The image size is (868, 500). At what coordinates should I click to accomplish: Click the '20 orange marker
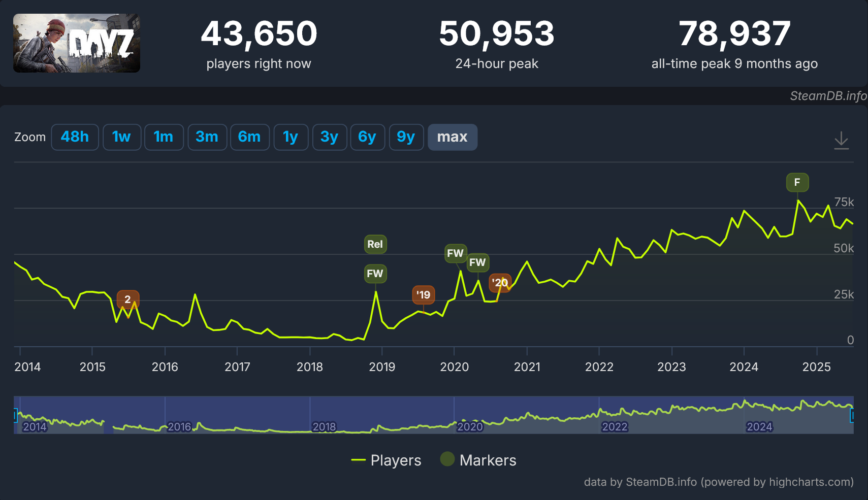500,283
